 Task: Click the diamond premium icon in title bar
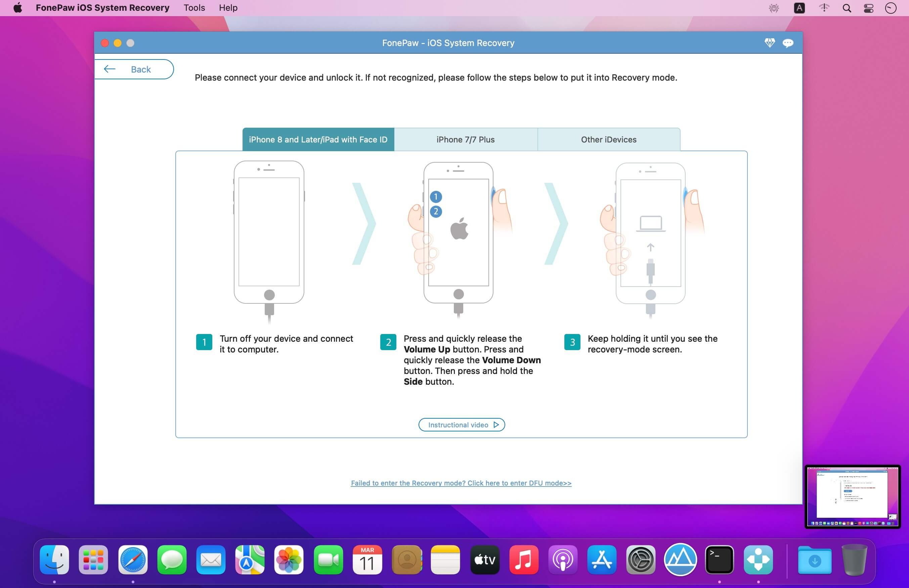[769, 43]
